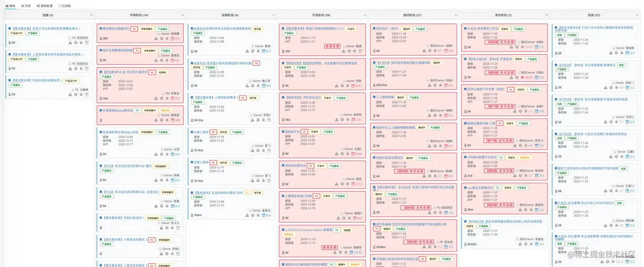
Task: Click the warning triangle on 工人接单控制 card
Action: click(428, 115)
